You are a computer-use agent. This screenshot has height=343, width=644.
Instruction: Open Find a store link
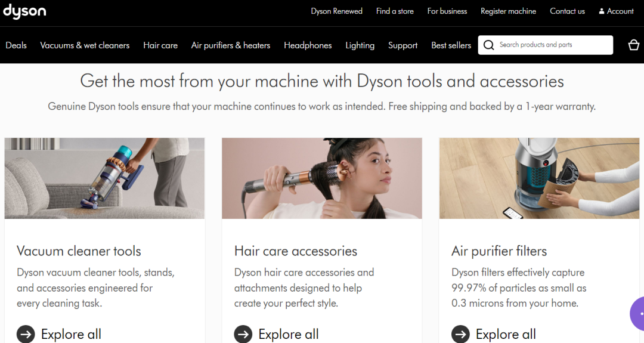[x=395, y=11]
